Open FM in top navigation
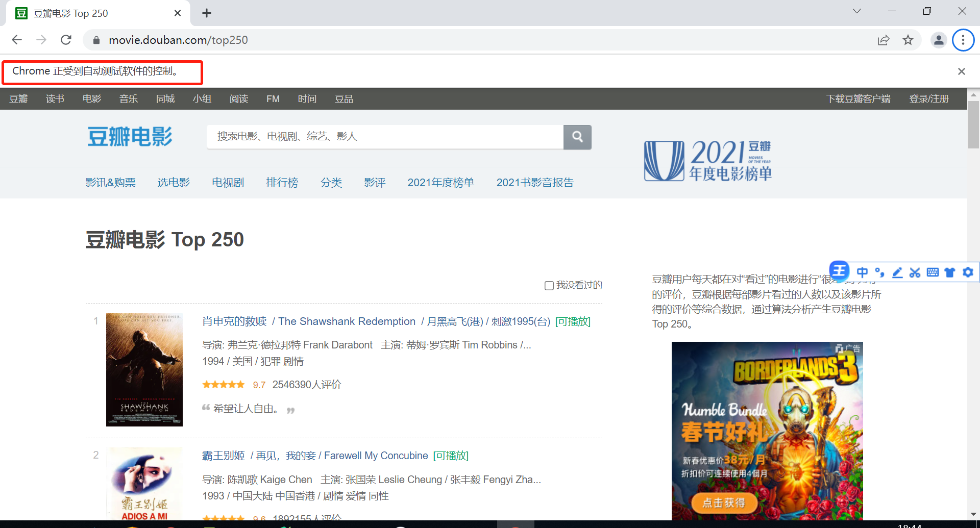980x528 pixels. pos(273,99)
